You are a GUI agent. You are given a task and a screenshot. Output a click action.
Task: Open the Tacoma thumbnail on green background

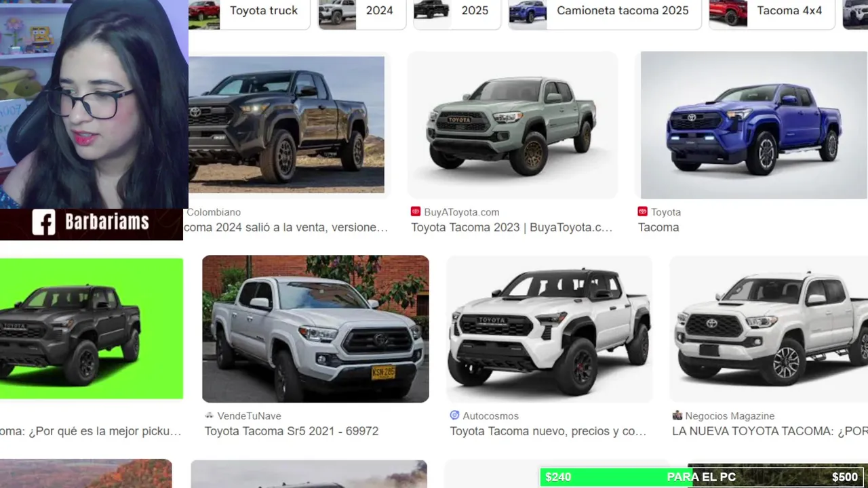[91, 328]
